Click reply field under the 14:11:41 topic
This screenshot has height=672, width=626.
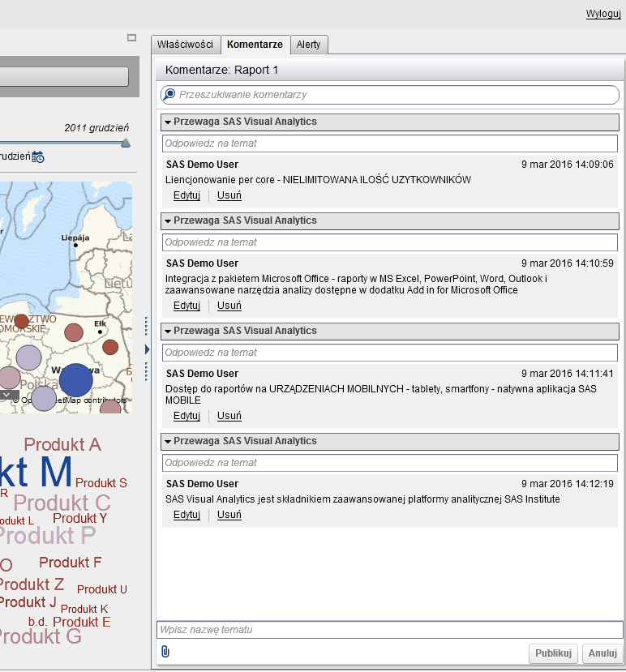pyautogui.click(x=390, y=353)
